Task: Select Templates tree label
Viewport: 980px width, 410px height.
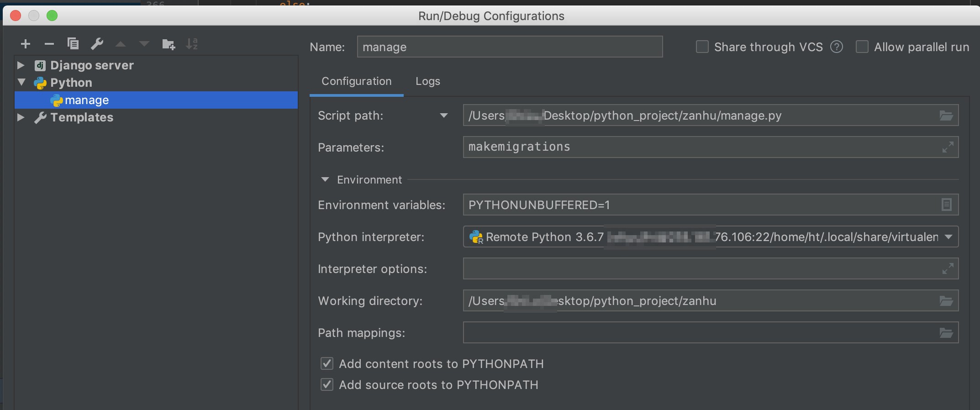Action: (82, 117)
